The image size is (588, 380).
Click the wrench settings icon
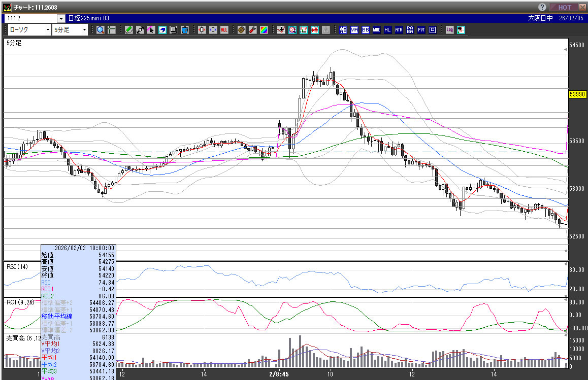252,30
